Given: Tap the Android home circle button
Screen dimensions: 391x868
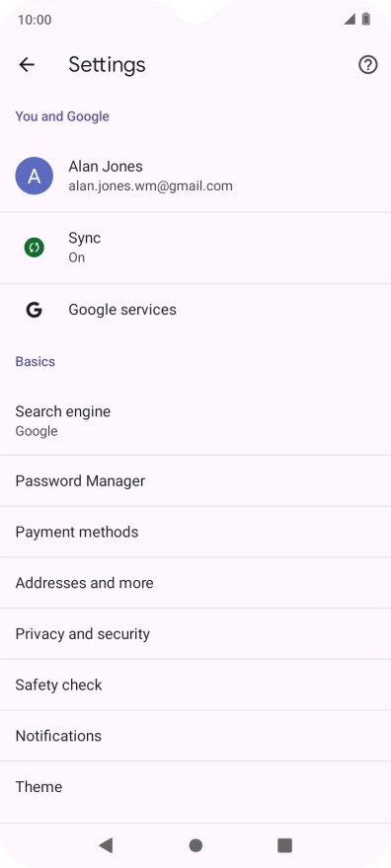Looking at the screenshot, I should [x=195, y=844].
